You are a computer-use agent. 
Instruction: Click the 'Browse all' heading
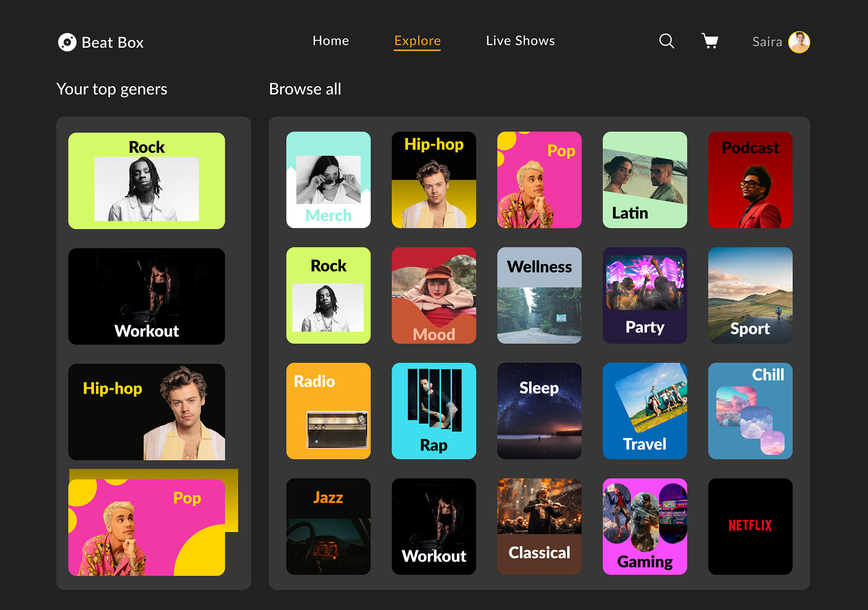tap(305, 89)
